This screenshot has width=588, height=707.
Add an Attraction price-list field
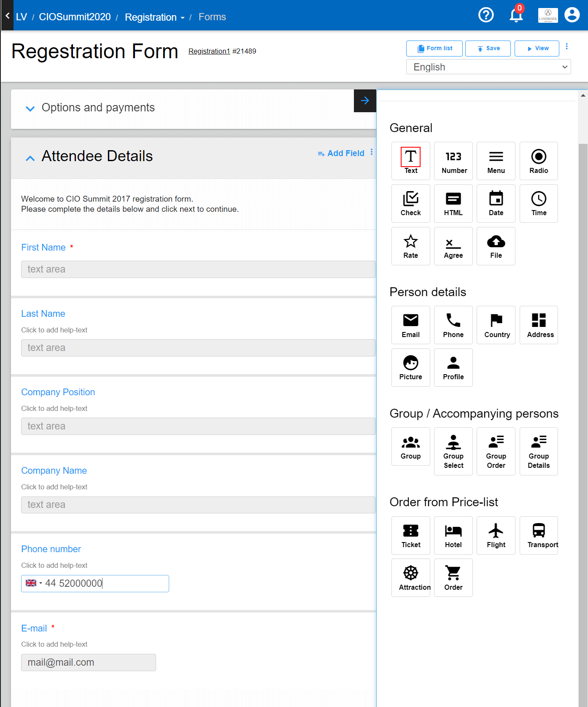click(410, 577)
